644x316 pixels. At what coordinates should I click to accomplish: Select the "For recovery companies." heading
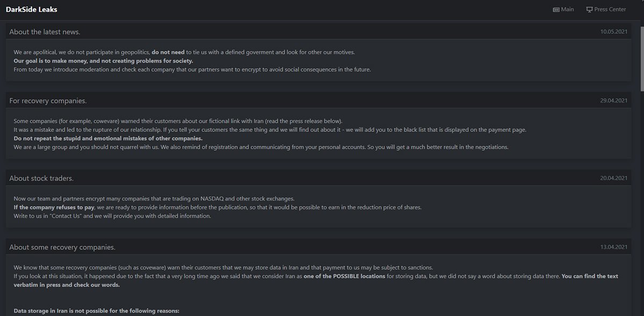(x=48, y=100)
